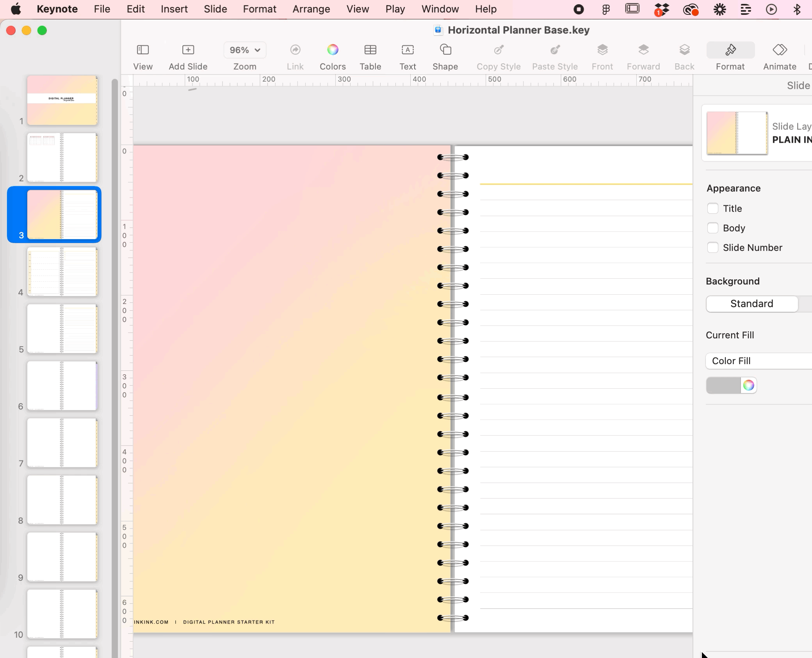
Task: Show the Animate inspector
Action: 779,50
